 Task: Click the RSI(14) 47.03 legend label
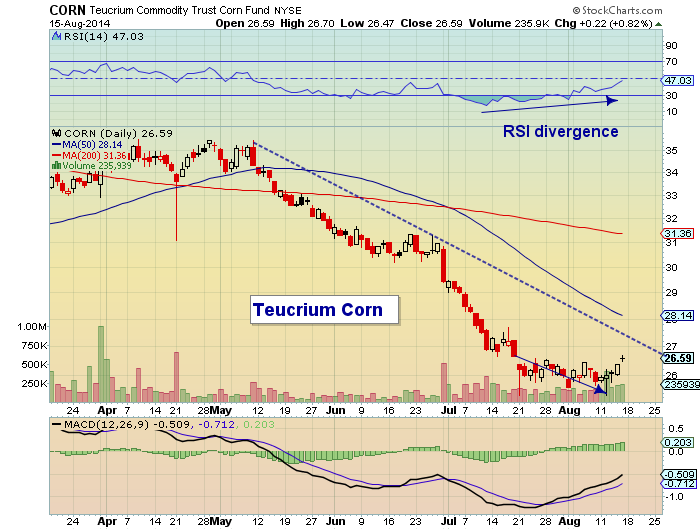click(104, 37)
